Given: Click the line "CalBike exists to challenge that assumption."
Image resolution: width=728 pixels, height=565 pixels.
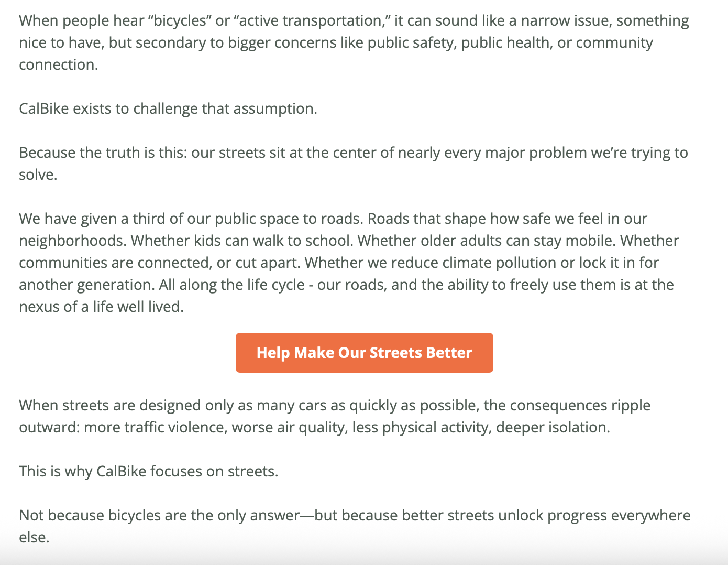Looking at the screenshot, I should (168, 108).
